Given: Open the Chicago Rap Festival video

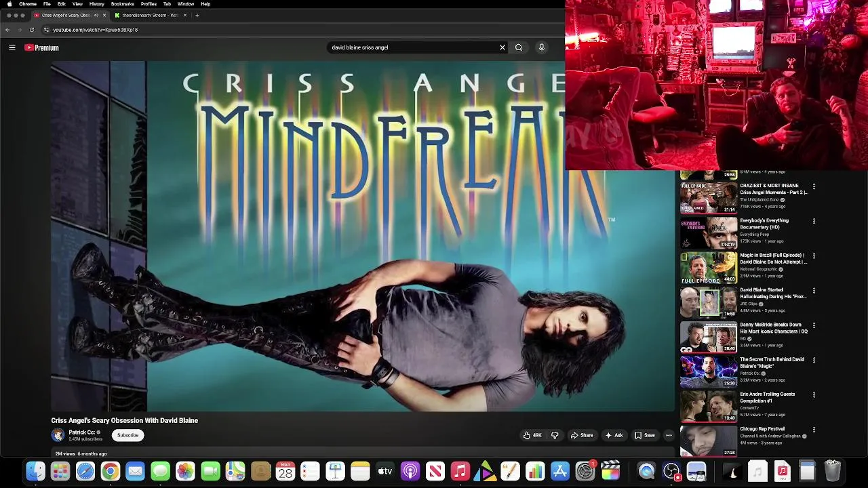Looking at the screenshot, I should click(762, 429).
